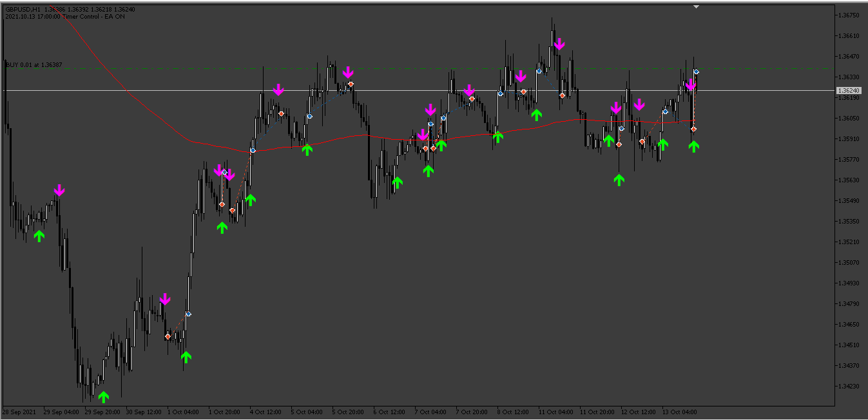Click the green buy arrow at the lowest low near 1.34230

click(104, 396)
